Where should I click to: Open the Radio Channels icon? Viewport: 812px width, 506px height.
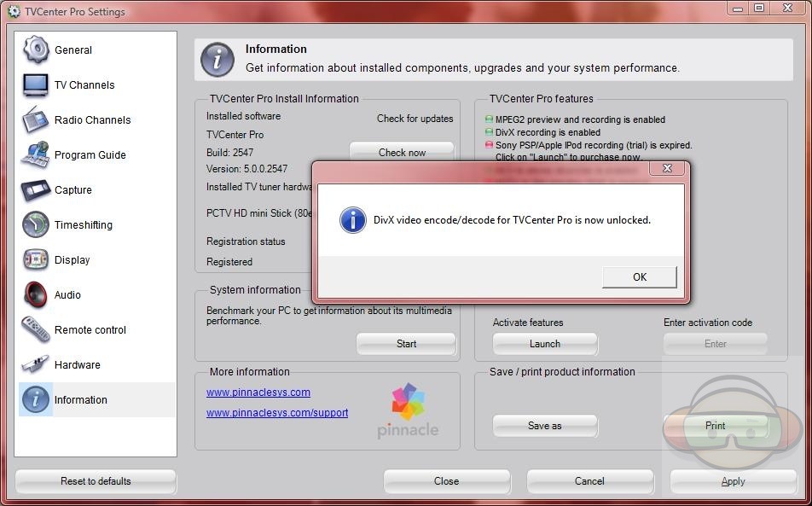pos(36,119)
